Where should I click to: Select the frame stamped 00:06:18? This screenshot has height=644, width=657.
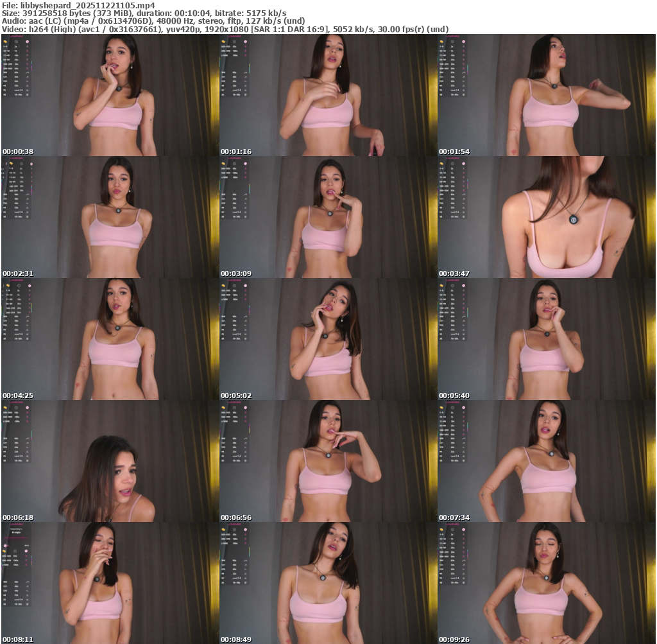pos(110,461)
